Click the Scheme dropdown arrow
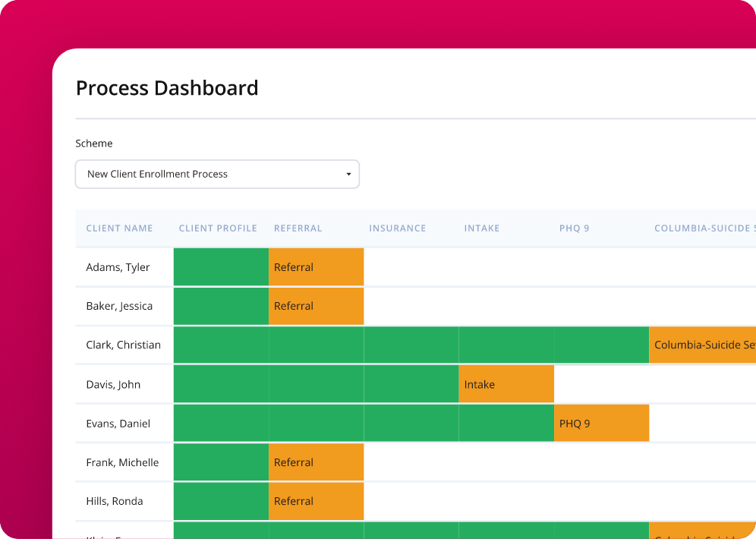Viewport: 756px width, 539px height. tap(348, 175)
